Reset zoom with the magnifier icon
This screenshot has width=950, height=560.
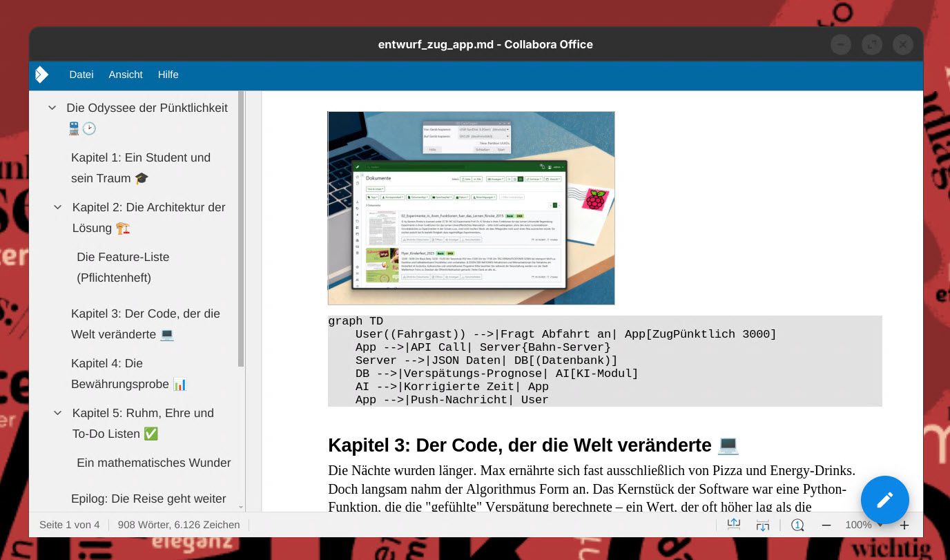click(797, 525)
